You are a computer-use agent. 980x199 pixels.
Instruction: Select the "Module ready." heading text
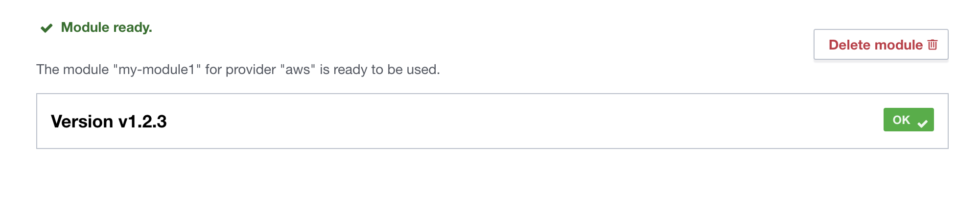coord(106,27)
